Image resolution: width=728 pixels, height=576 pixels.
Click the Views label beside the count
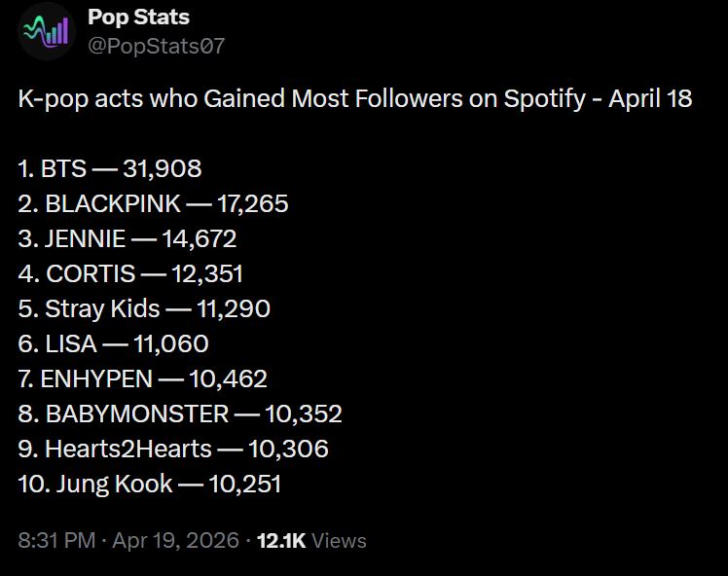[340, 541]
